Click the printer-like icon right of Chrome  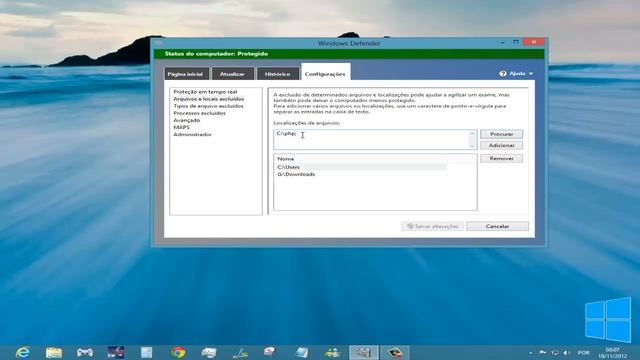tap(209, 352)
